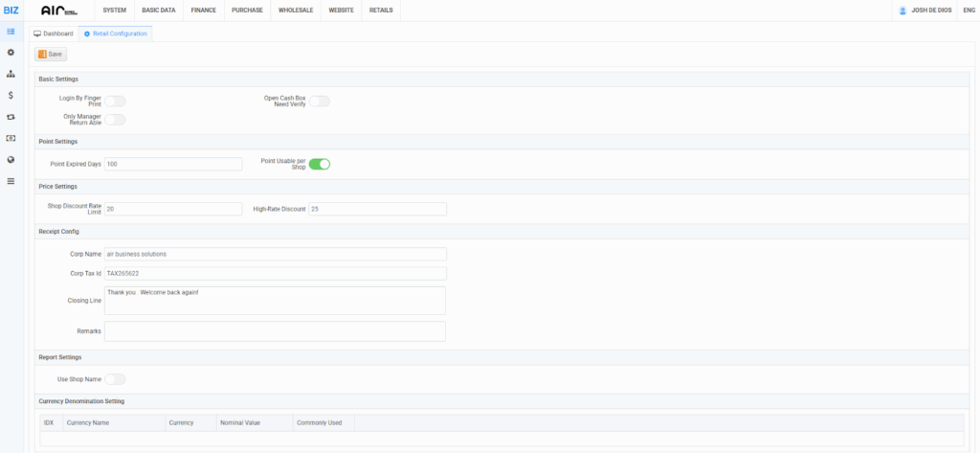Open the hierarchy sitemap sidebar icon
980x453 pixels.
coord(11,74)
